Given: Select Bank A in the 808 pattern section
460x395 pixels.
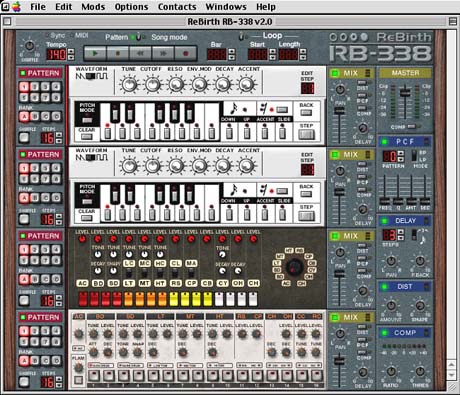Looking at the screenshot, I should [x=24, y=279].
